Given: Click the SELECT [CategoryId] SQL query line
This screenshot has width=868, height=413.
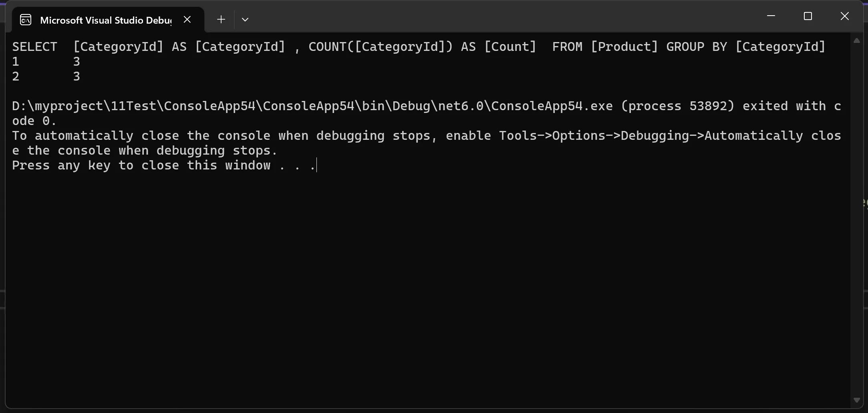Looking at the screenshot, I should (x=419, y=47).
